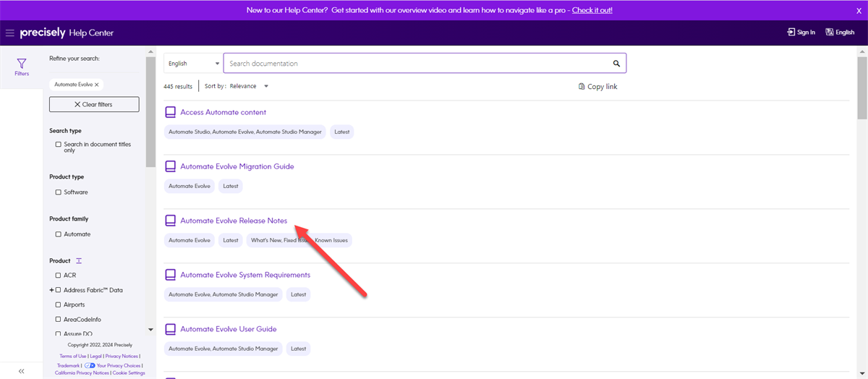Screen dimensions: 868x379
Task: Collapse the Product filter section icon
Action: coord(79,260)
